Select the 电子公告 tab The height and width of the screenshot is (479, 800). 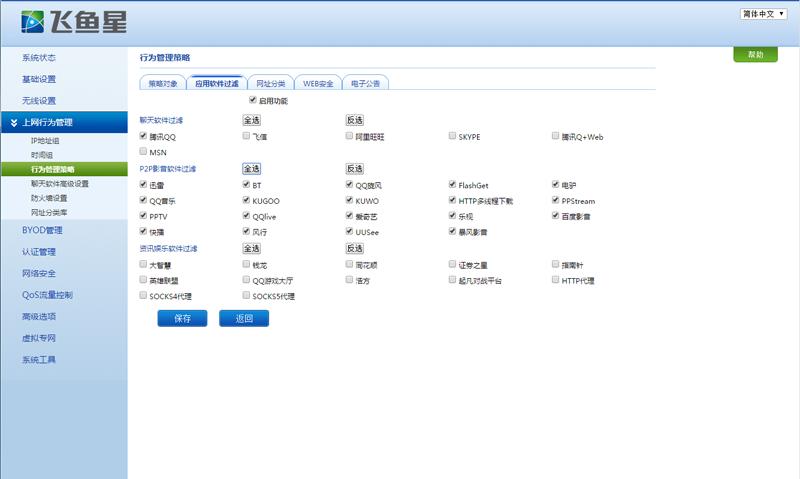point(365,84)
